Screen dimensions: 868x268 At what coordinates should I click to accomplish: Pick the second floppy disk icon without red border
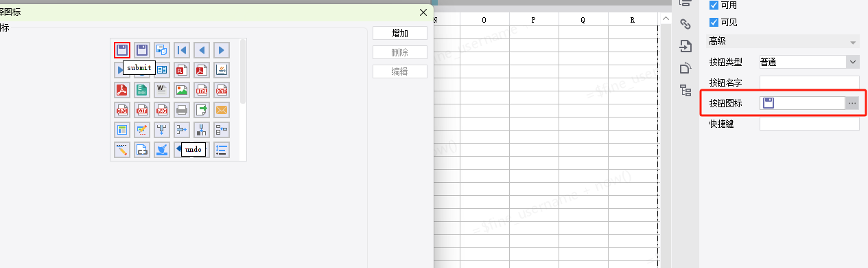pyautogui.click(x=142, y=49)
